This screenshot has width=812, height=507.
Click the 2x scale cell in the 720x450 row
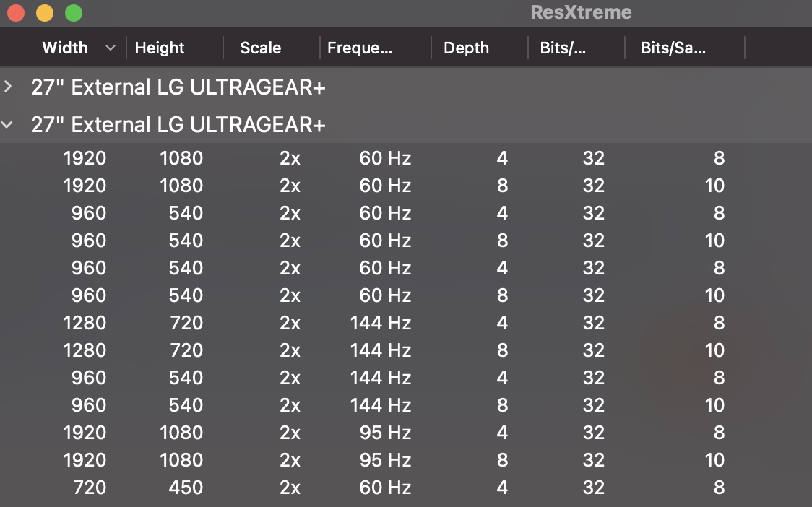click(x=290, y=487)
